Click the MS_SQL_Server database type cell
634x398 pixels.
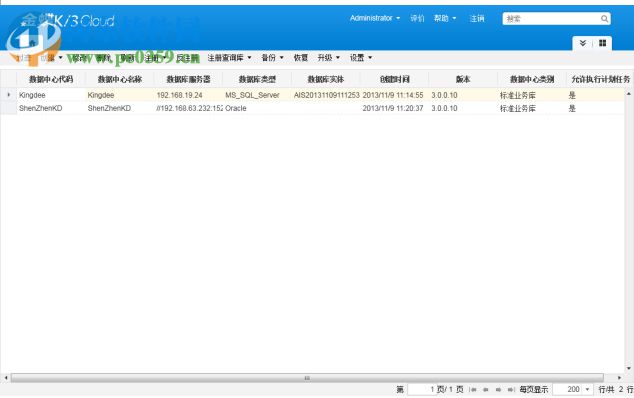click(x=257, y=95)
